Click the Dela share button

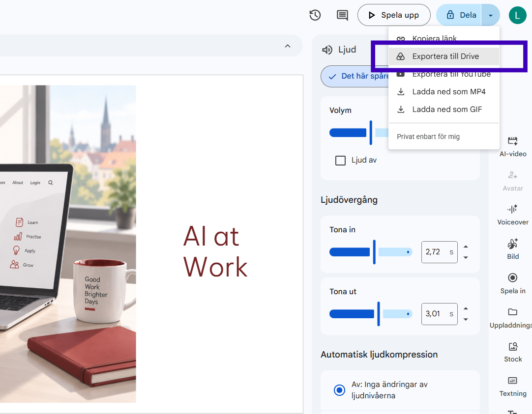459,15
